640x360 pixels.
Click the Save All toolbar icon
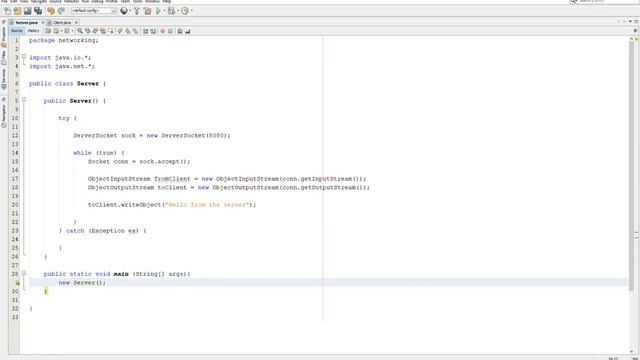(x=38, y=11)
